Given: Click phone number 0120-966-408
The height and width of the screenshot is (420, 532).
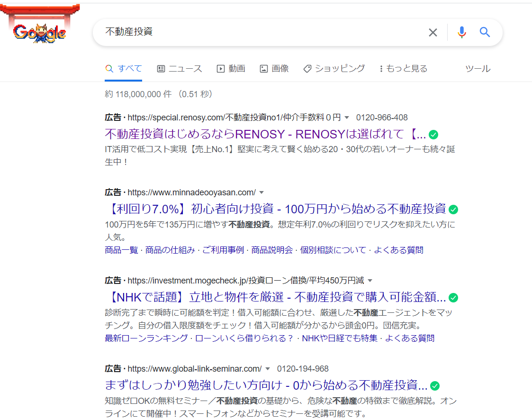Looking at the screenshot, I should 382,118.
